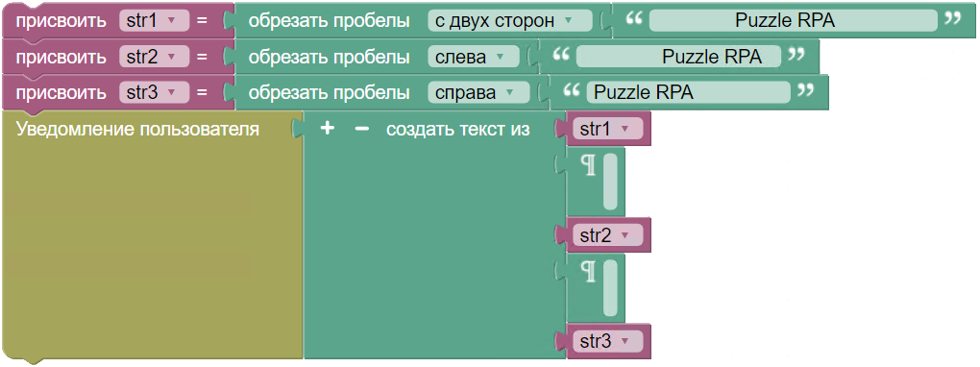Click the first paragraph newline symbol block

(589, 165)
